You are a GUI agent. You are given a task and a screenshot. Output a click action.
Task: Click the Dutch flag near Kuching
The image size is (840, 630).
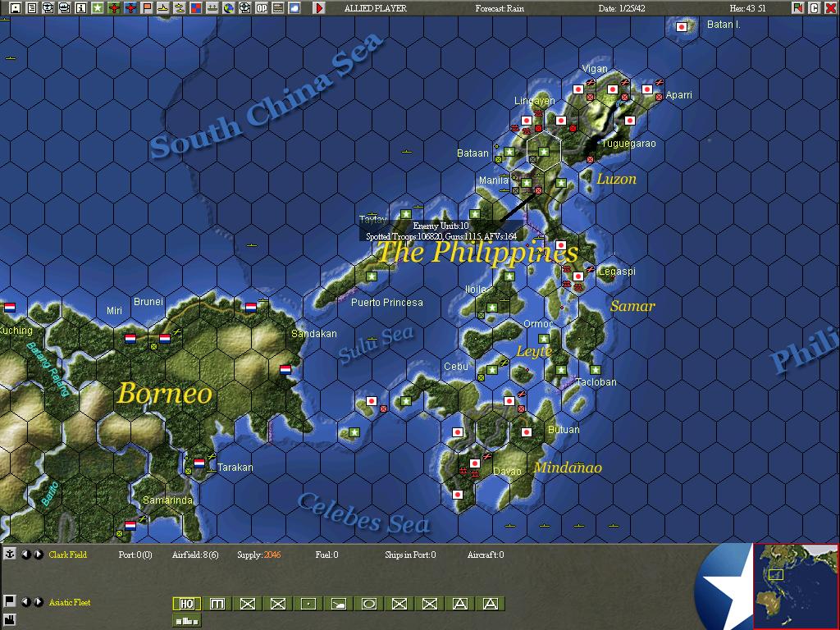[x=10, y=308]
